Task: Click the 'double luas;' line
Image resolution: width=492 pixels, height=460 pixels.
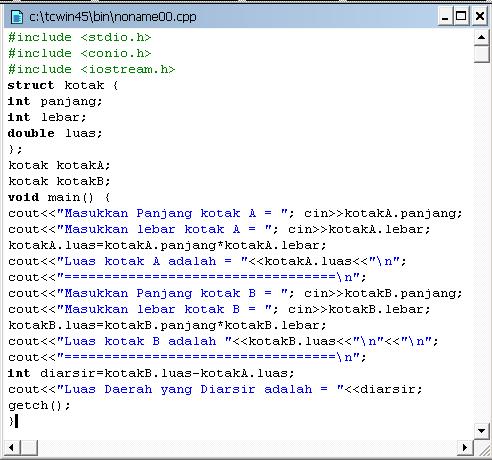Action: tap(55, 133)
